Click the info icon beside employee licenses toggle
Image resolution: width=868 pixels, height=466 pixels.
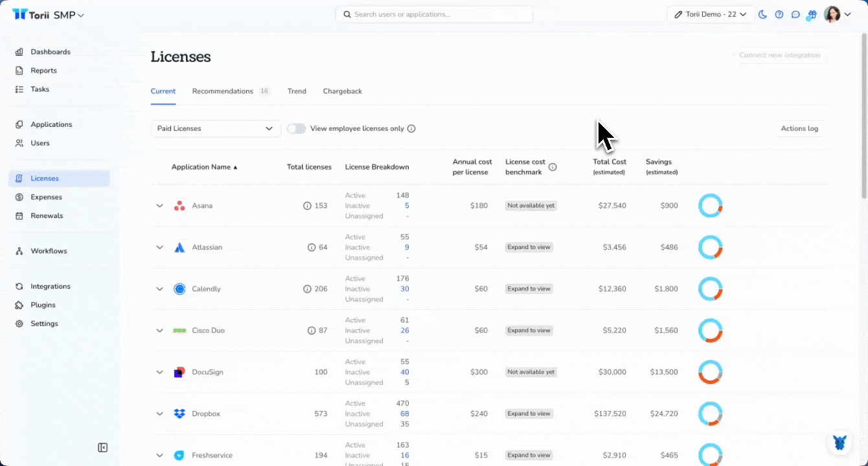point(411,128)
